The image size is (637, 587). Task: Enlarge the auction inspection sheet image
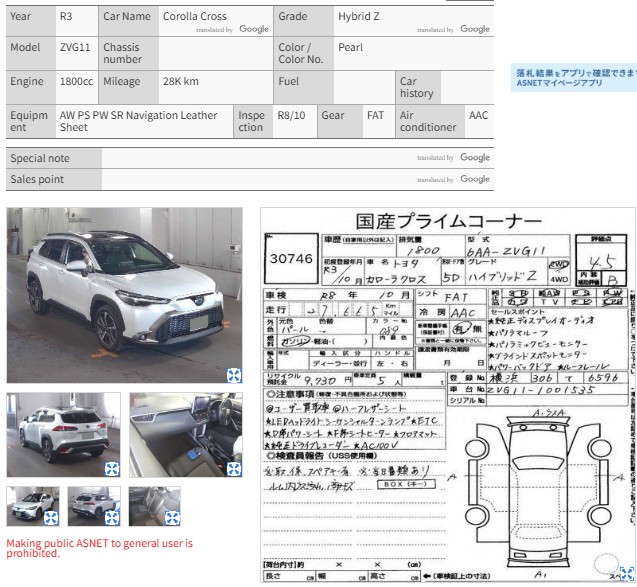click(x=627, y=574)
